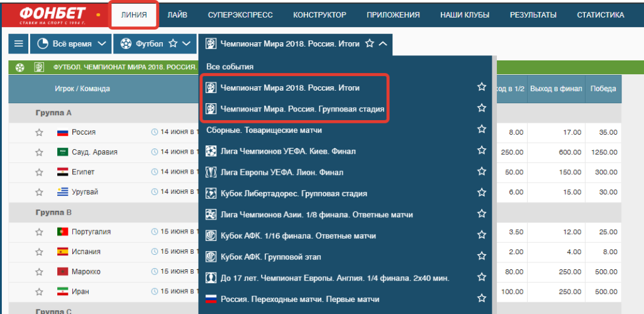Click Лига Европы УЕФА trophy icon
The height and width of the screenshot is (314, 644).
point(211,172)
